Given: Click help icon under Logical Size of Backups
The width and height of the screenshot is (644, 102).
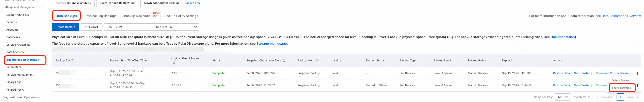Looking at the screenshot, I should (x=174, y=63).
